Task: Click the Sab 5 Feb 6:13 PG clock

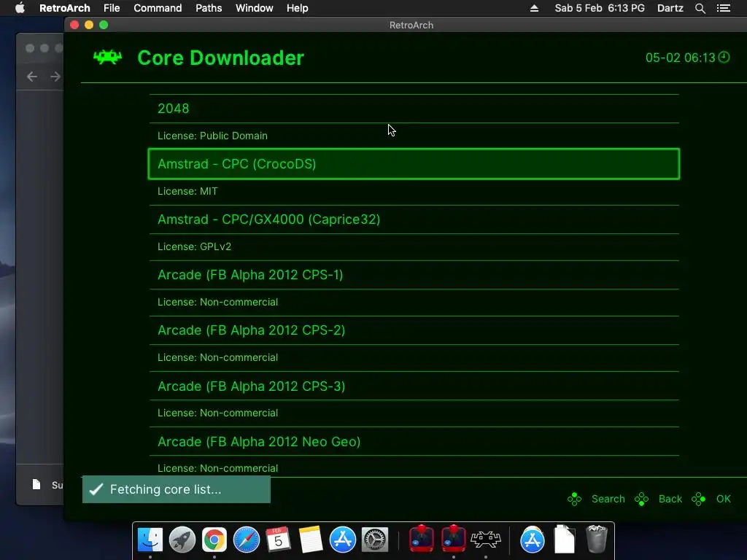Action: (600, 8)
